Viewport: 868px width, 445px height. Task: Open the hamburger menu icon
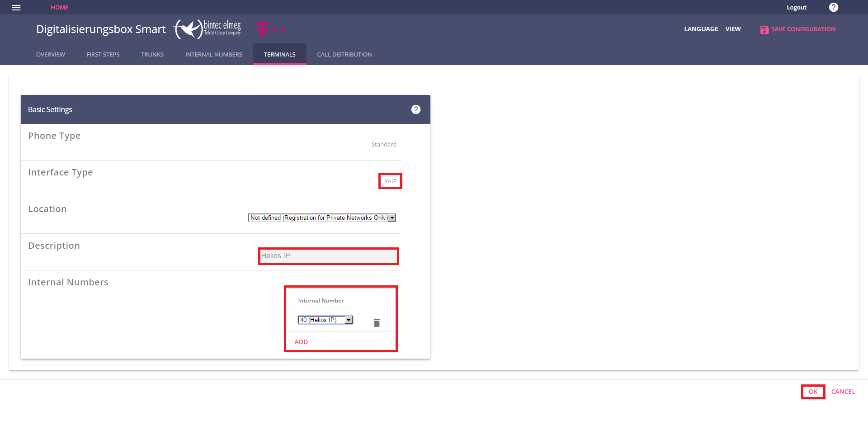pyautogui.click(x=16, y=8)
